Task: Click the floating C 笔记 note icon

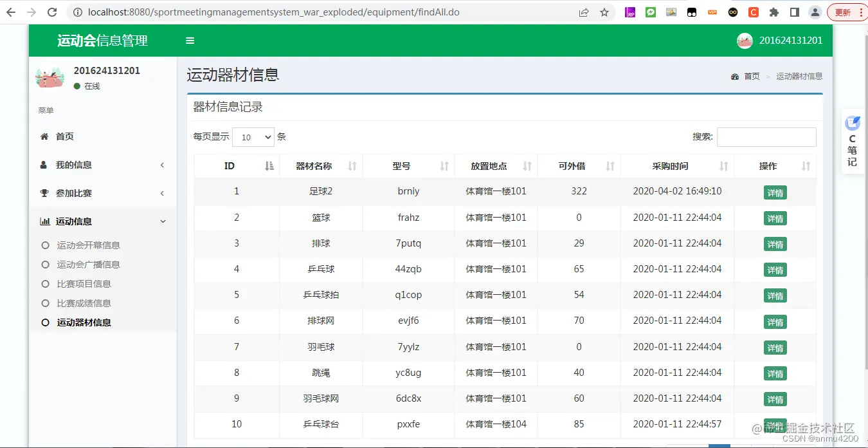Action: coord(852,139)
